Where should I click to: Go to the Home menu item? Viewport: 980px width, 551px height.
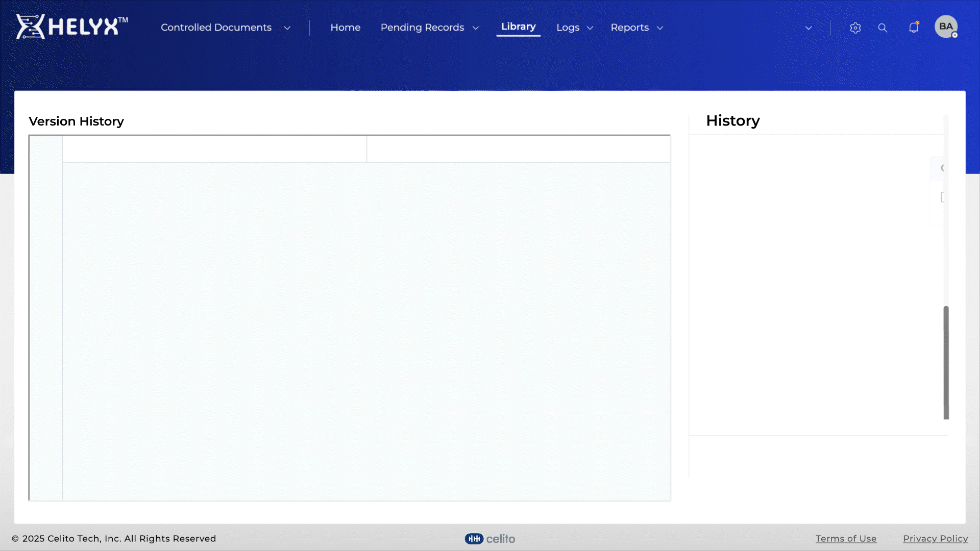pyautogui.click(x=345, y=28)
